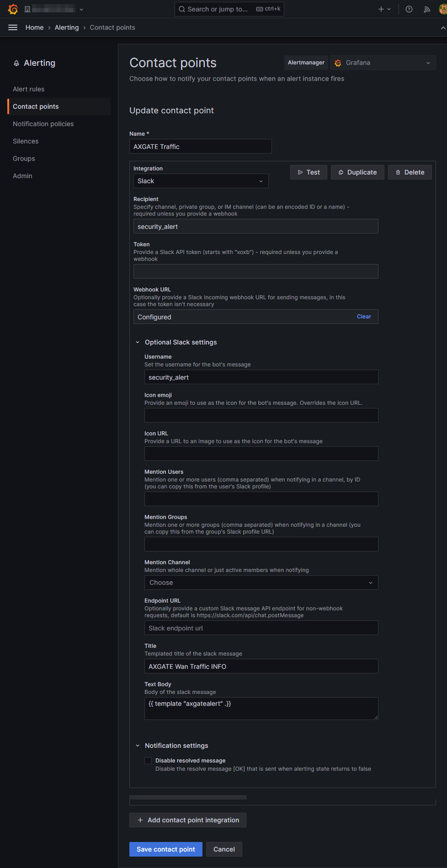Check Disable resolved message checkbox
Screen dimensions: 447x868
click(148, 761)
